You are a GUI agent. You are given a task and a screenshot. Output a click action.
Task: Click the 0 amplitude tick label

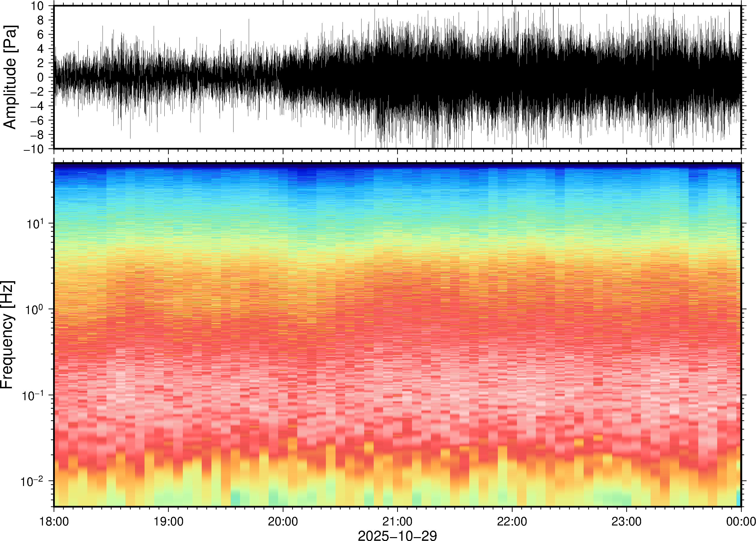[x=41, y=78]
